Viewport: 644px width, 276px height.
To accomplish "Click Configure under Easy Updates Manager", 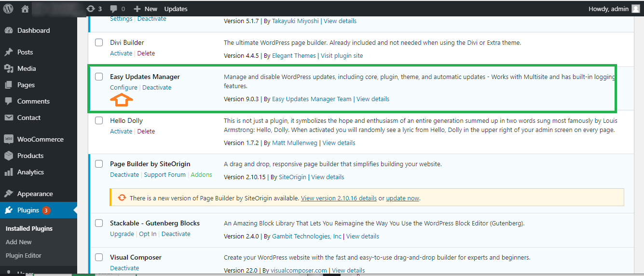I will (123, 87).
